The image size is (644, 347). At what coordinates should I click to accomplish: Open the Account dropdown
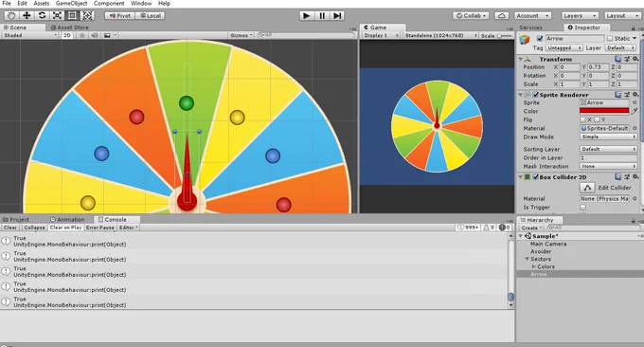(x=532, y=15)
